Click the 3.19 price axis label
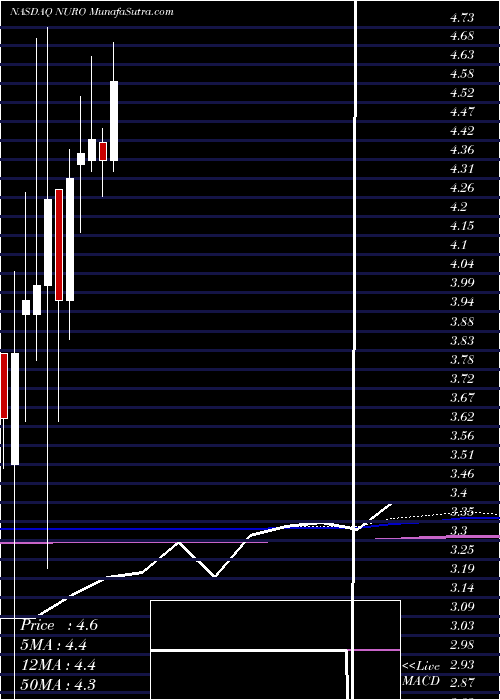 462,569
